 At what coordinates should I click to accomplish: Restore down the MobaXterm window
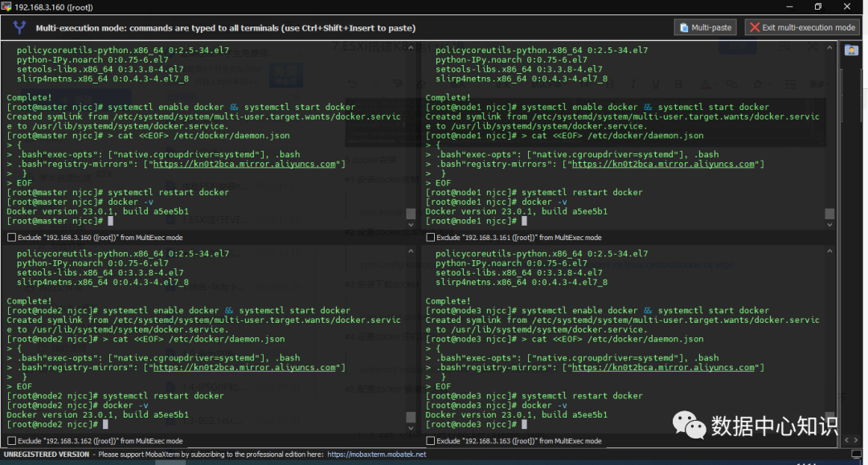pos(818,6)
